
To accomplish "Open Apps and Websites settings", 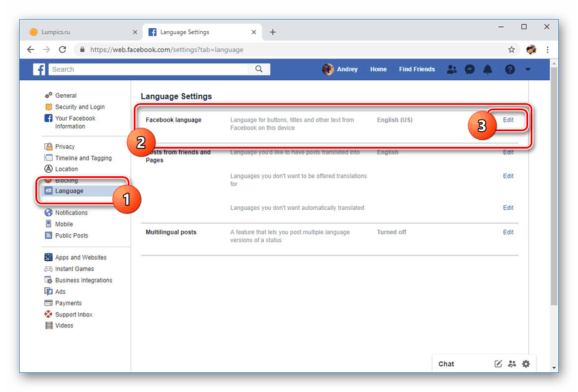I will click(x=81, y=258).
